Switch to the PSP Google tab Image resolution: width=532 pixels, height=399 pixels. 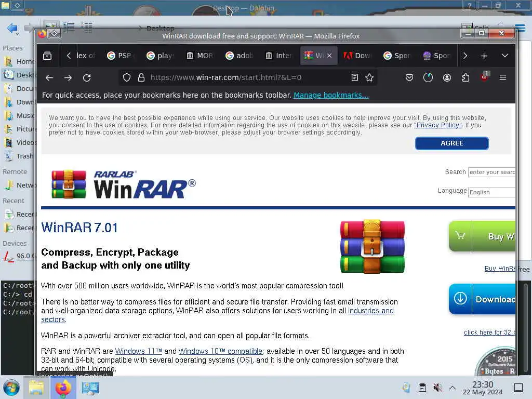(121, 56)
